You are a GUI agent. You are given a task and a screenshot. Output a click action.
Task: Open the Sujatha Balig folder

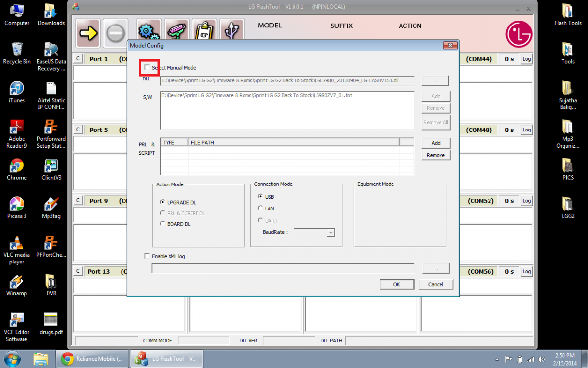pos(567,96)
